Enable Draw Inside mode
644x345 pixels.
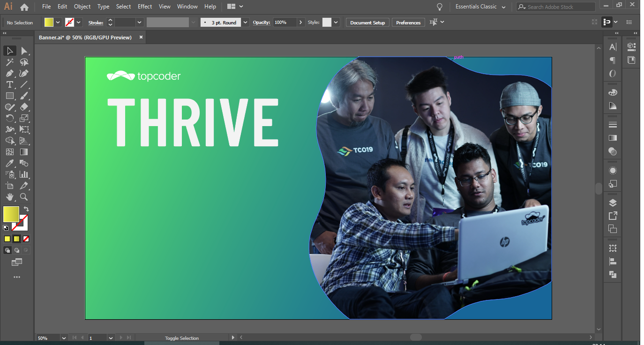[26, 250]
